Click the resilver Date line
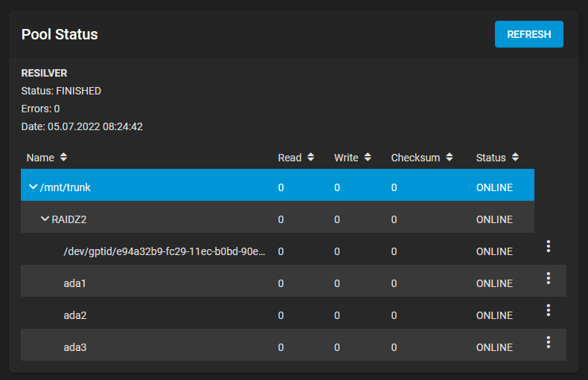Image resolution: width=588 pixels, height=380 pixels. click(82, 126)
